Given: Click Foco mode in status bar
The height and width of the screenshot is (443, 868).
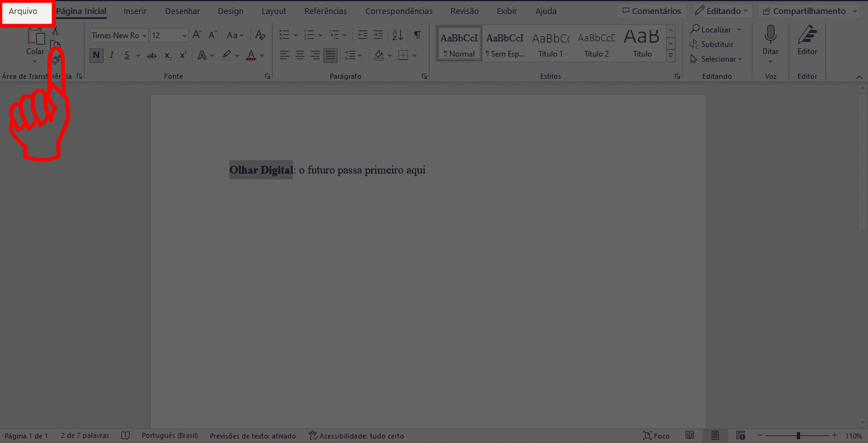Looking at the screenshot, I should (656, 436).
